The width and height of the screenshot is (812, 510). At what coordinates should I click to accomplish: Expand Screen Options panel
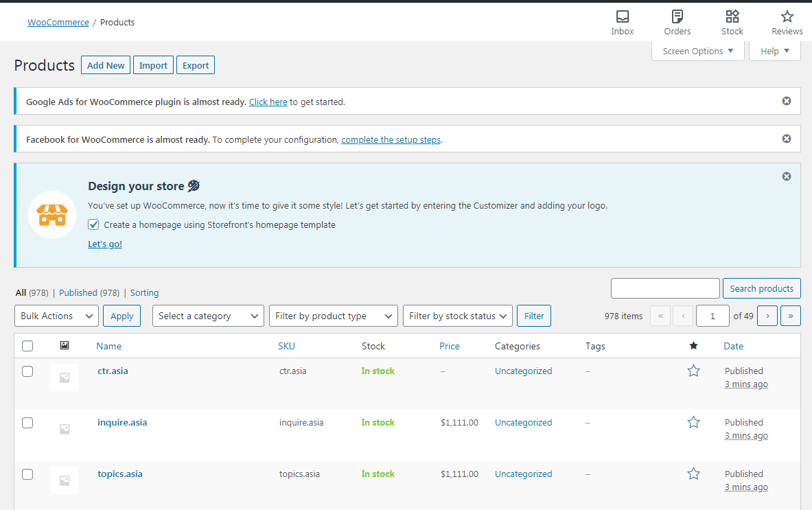[x=697, y=51]
